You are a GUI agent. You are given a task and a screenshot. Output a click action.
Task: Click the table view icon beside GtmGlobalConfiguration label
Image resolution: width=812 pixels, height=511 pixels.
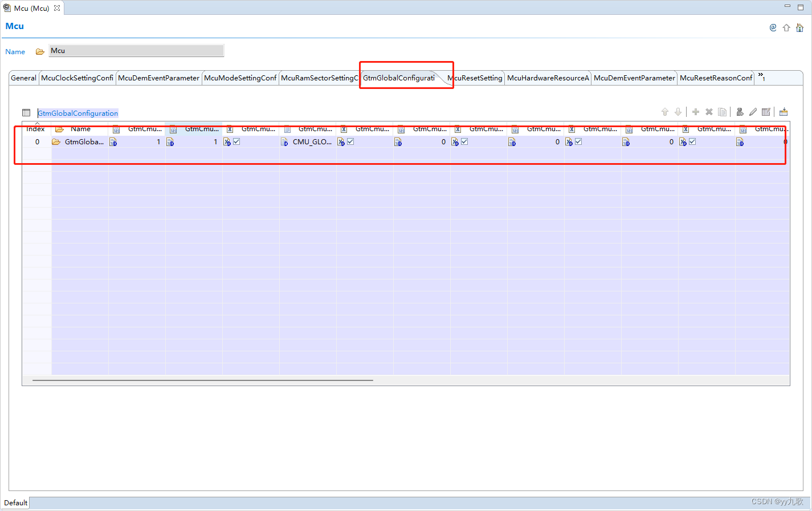[x=26, y=113]
